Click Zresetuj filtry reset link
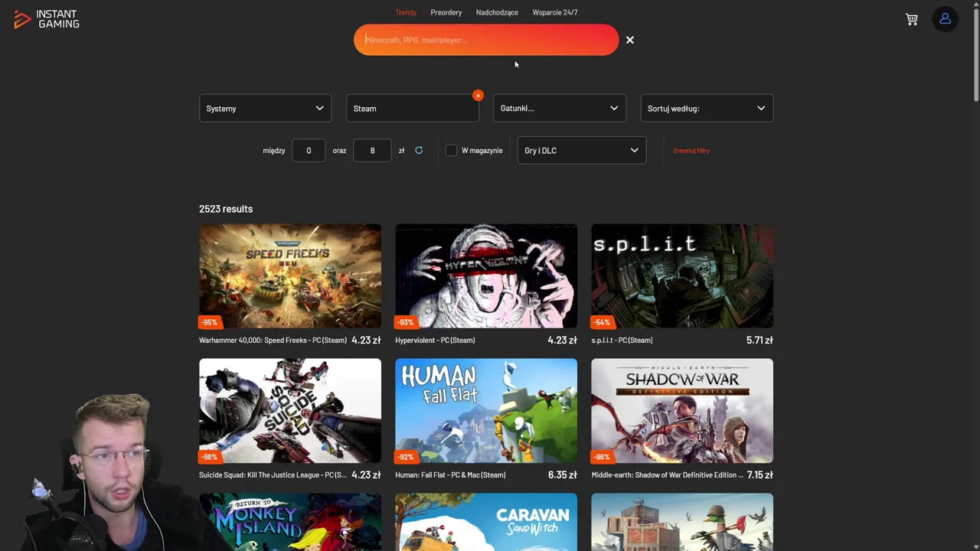Viewport: 980px width, 551px height. (691, 151)
